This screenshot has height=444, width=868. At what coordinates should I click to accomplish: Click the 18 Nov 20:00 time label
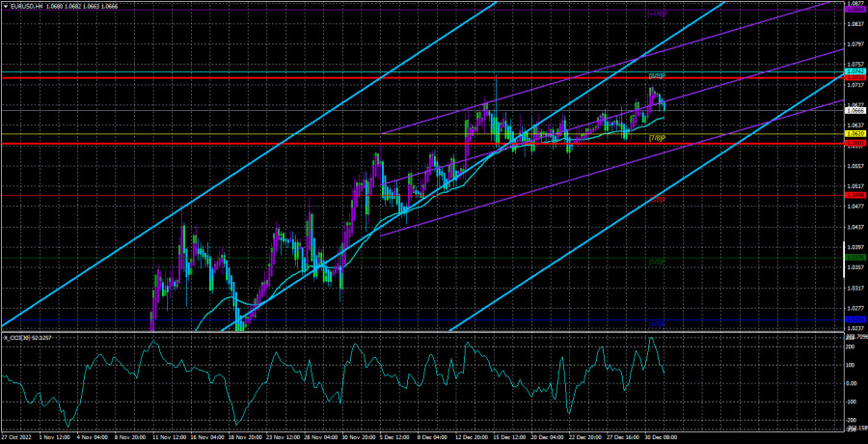point(244,439)
